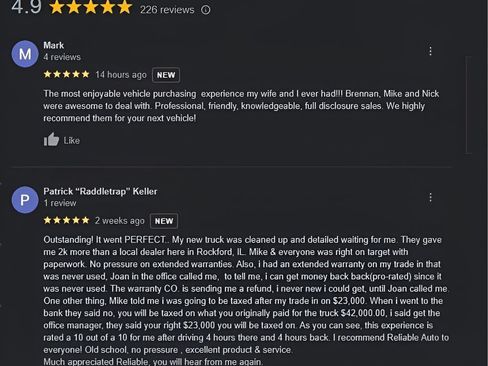Like Mark's review
The image size is (488, 366).
click(x=62, y=140)
